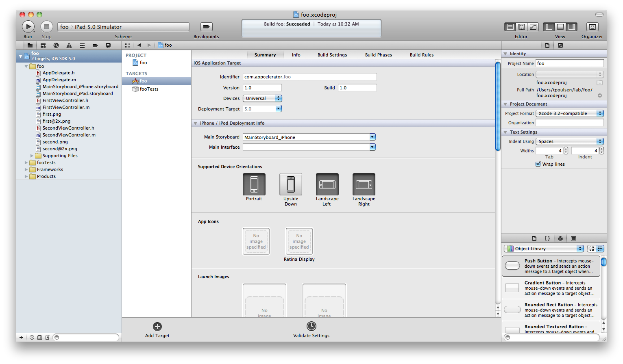Uncheck the Wrap lines checkbox
Viewport: 623px width, 364px height.
538,164
